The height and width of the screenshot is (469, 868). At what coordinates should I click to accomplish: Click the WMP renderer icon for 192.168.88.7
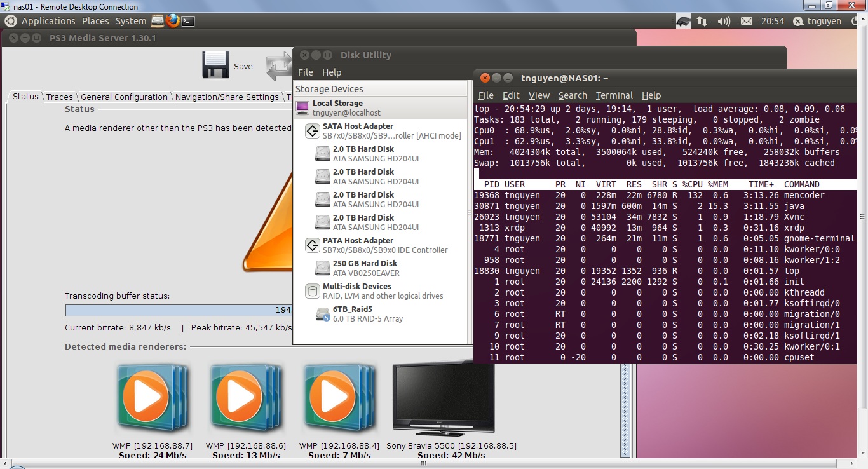[x=152, y=398]
